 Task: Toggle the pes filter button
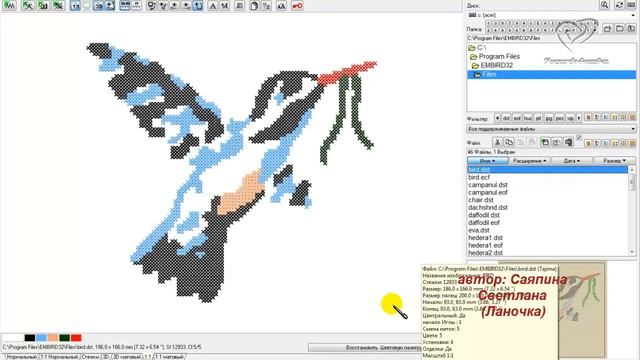click(x=560, y=118)
